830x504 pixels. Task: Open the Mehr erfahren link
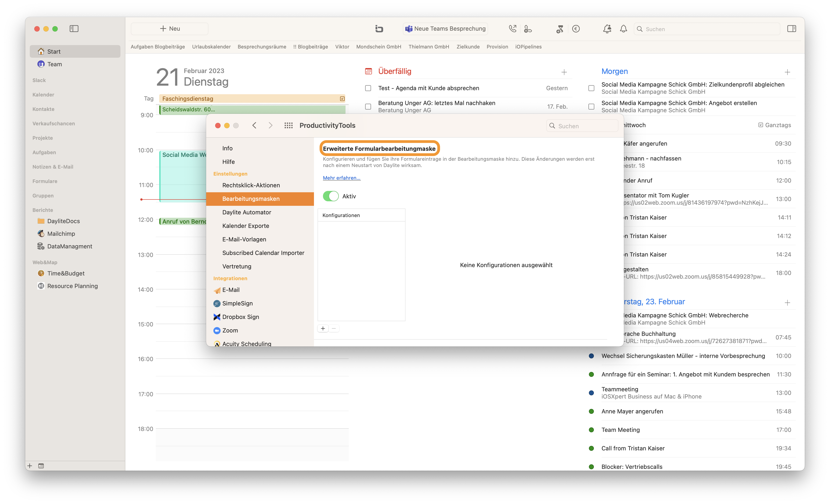pos(341,178)
